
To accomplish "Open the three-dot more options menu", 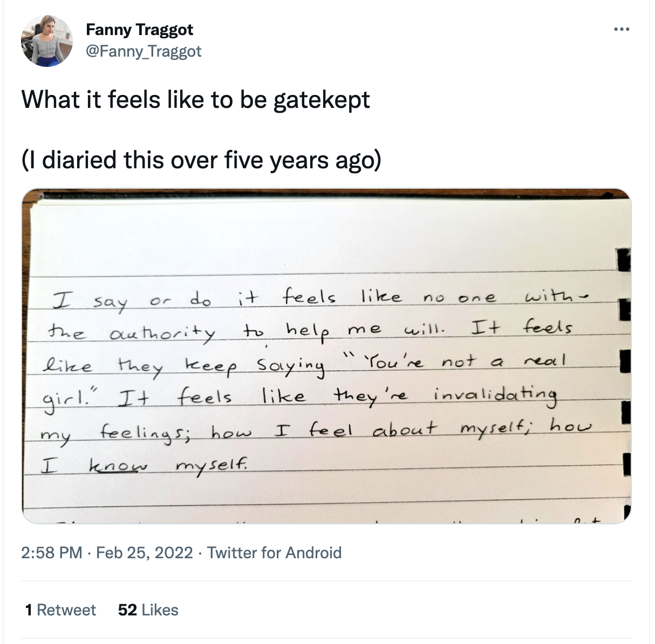I will coord(622,30).
